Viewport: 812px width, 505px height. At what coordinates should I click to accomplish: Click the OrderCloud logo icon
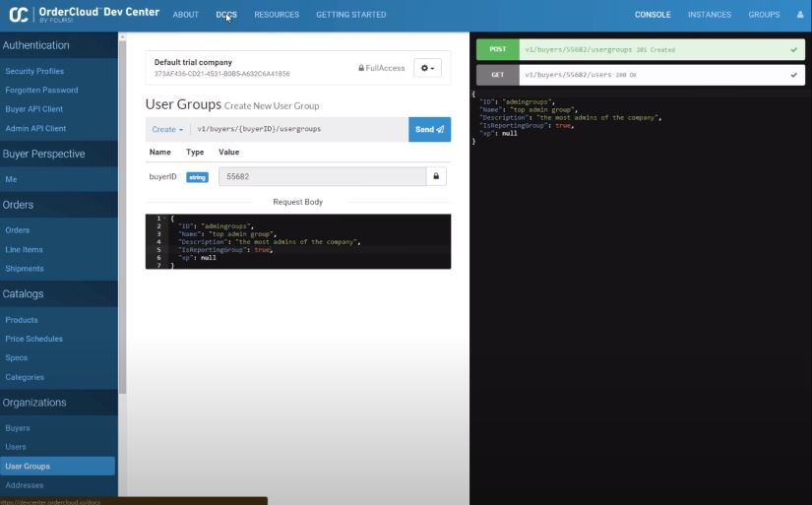pos(19,15)
